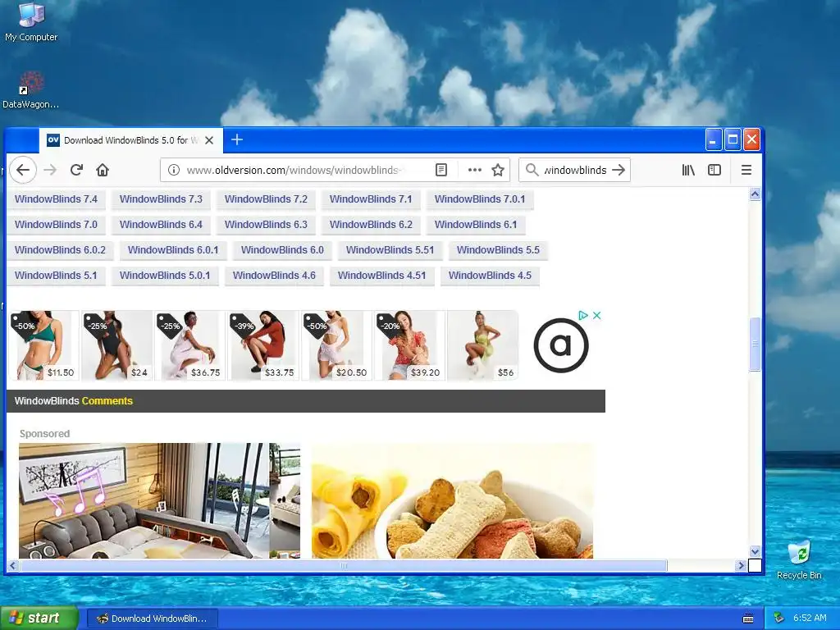Submit search with the arrow button

tap(619, 171)
